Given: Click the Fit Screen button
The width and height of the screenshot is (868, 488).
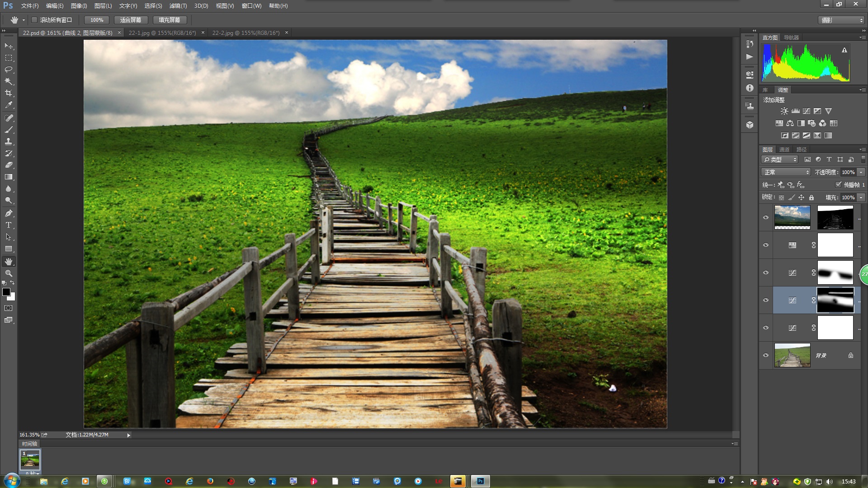Looking at the screenshot, I should [x=131, y=20].
